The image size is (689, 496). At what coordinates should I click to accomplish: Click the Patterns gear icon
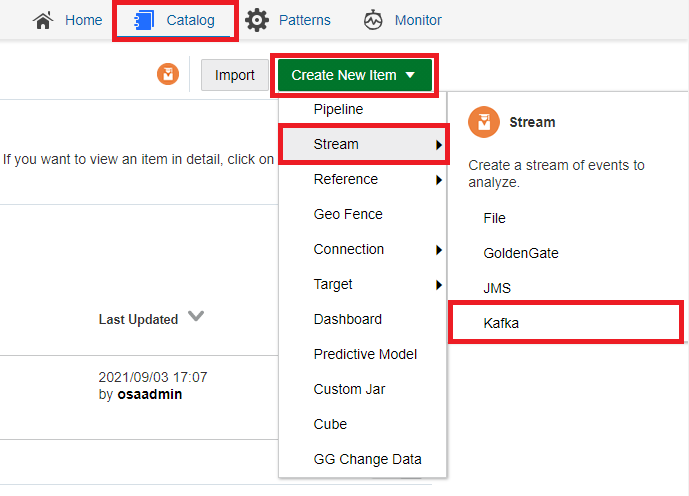(257, 20)
